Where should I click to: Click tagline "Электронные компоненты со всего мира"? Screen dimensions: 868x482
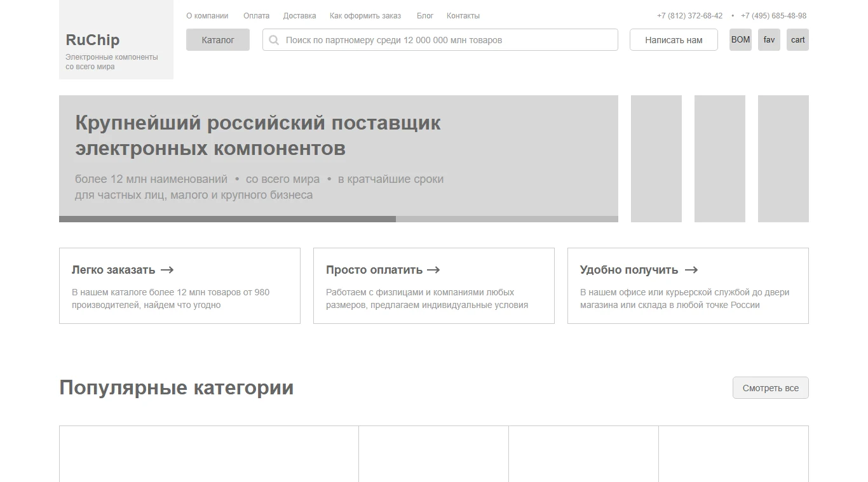(112, 62)
